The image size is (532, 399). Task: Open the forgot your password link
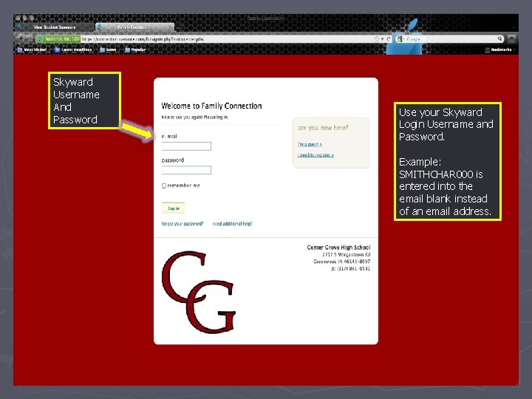[x=183, y=224]
